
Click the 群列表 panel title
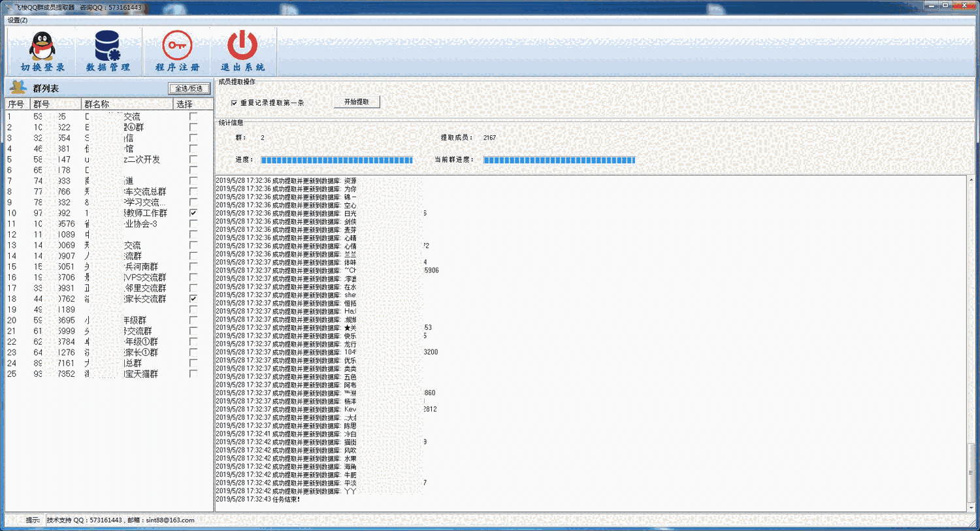46,88
